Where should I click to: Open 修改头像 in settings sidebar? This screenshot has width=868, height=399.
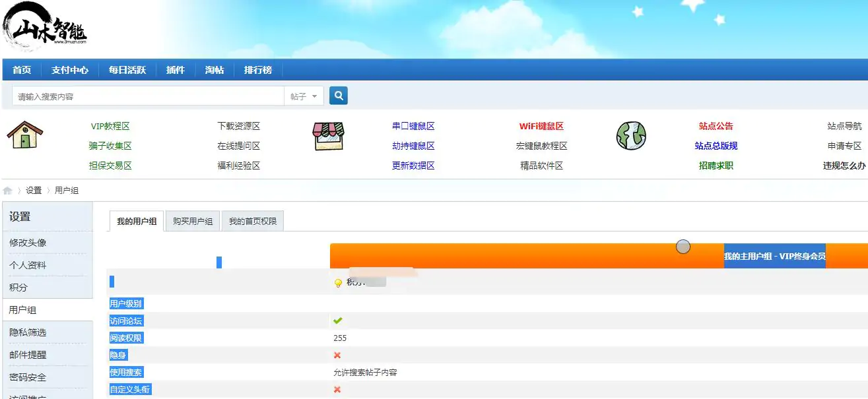click(x=28, y=243)
